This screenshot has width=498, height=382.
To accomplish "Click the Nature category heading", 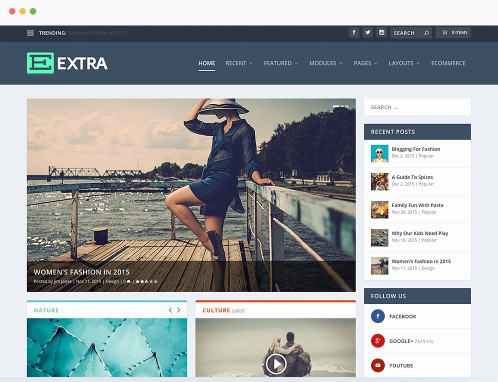I will tap(46, 310).
